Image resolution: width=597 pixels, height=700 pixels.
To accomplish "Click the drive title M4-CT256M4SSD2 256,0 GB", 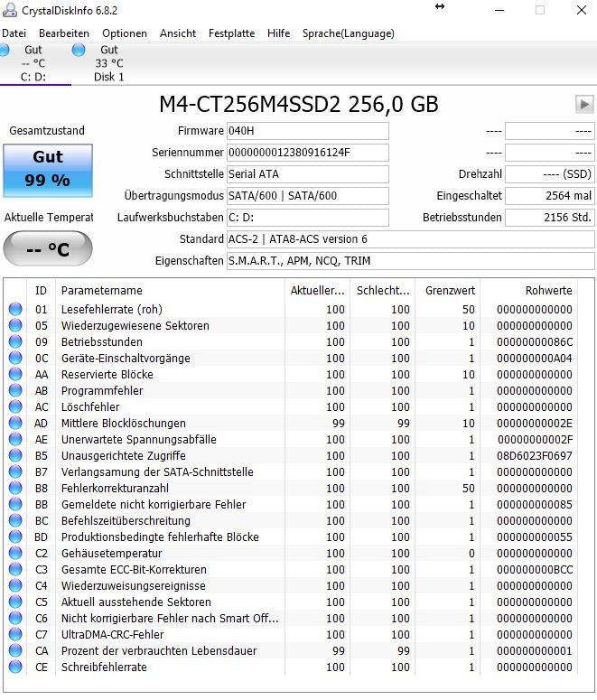I will point(299,105).
